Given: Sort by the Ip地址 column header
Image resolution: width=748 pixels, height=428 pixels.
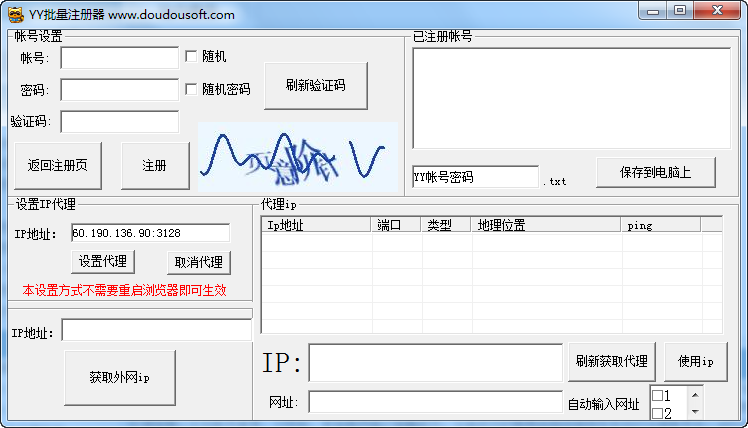Looking at the screenshot, I should point(316,225).
